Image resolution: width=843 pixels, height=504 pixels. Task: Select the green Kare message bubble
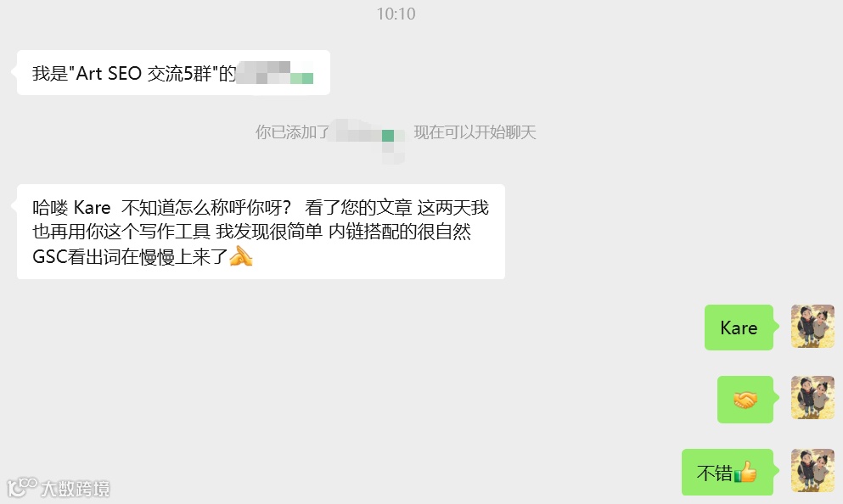click(x=739, y=328)
